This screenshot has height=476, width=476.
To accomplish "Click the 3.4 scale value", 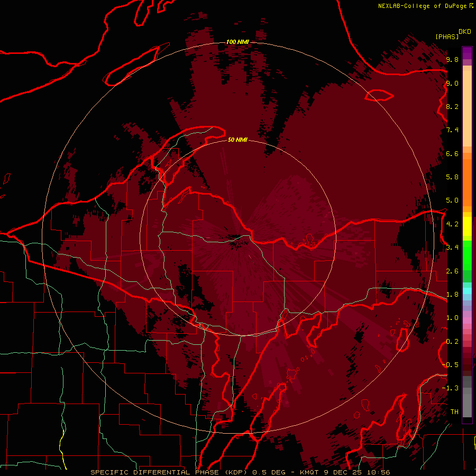I will 452,248.
